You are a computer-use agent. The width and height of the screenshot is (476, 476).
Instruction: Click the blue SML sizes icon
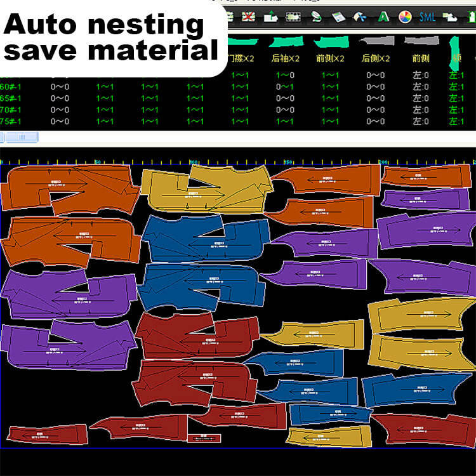coord(427,17)
